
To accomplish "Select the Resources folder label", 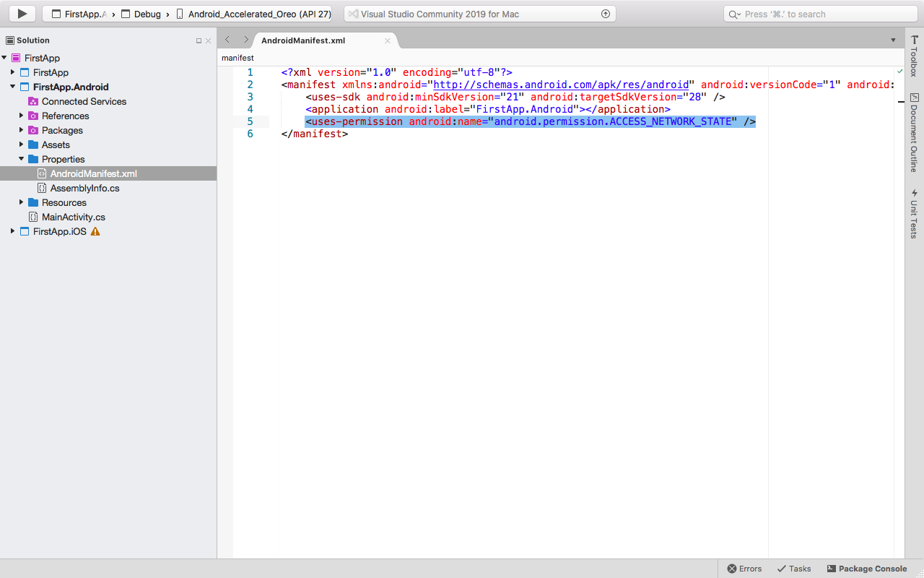I will (x=64, y=202).
